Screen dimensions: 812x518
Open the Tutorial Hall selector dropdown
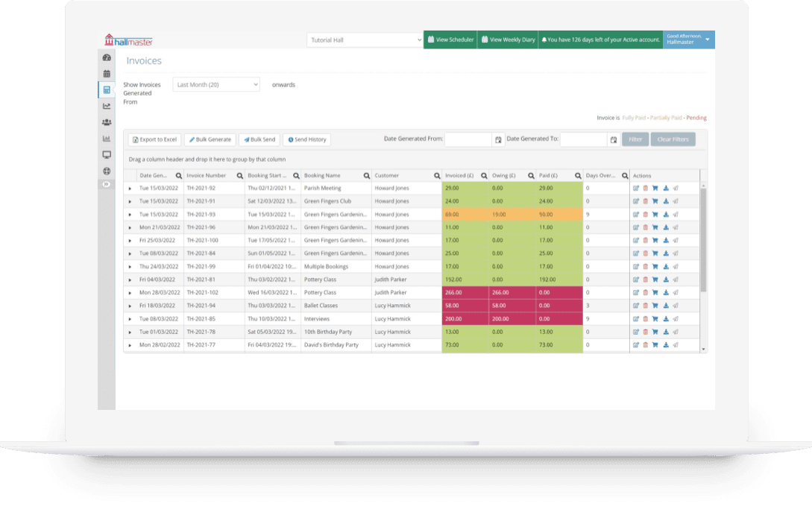365,40
